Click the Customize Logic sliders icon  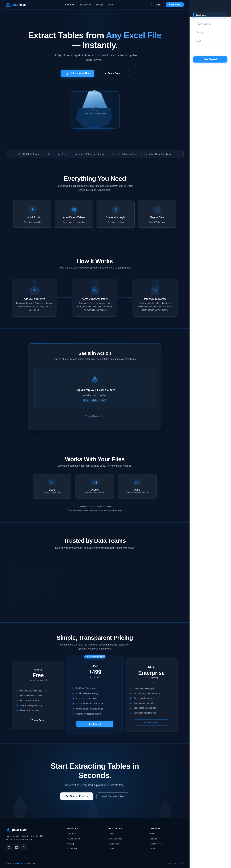point(115,210)
